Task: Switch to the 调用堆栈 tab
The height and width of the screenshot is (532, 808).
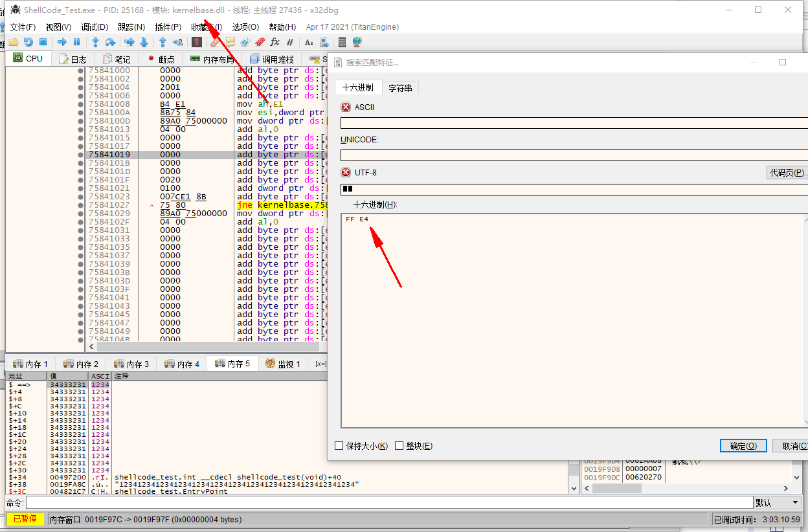Action: point(272,59)
